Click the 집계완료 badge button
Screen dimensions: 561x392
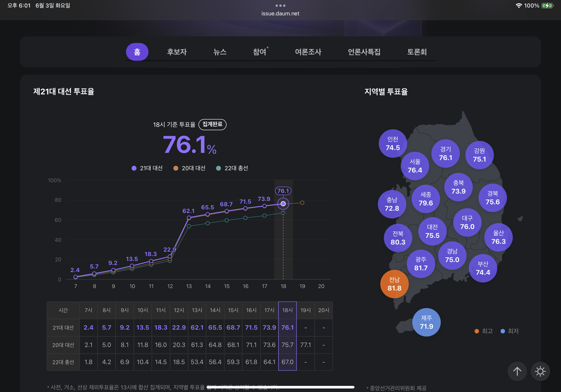pyautogui.click(x=212, y=124)
